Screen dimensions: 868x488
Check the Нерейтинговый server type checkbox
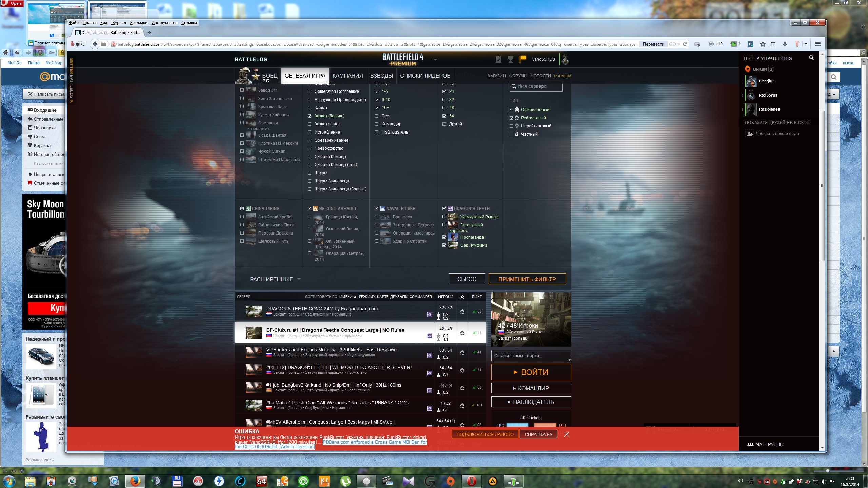point(511,126)
